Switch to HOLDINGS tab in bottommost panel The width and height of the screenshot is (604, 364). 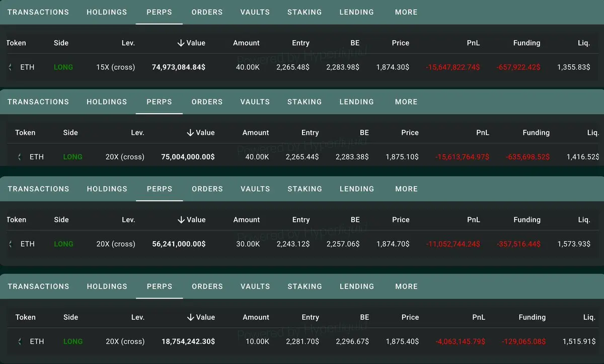[107, 286]
